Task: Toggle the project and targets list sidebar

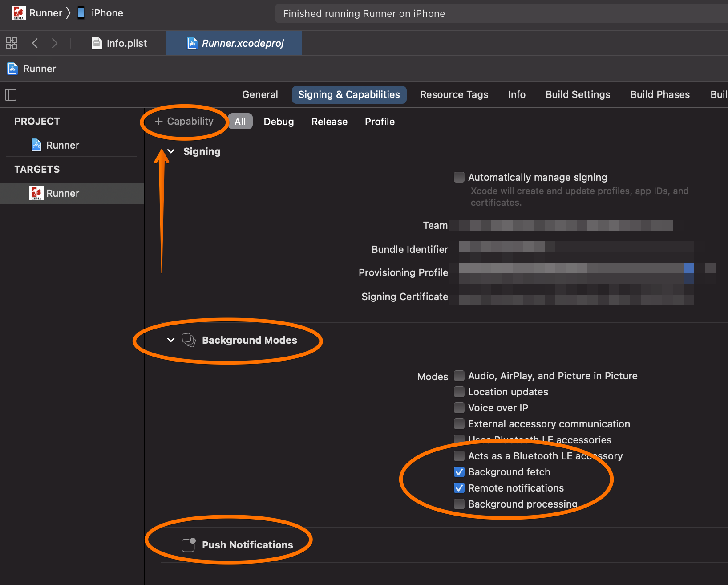Action: pos(11,94)
